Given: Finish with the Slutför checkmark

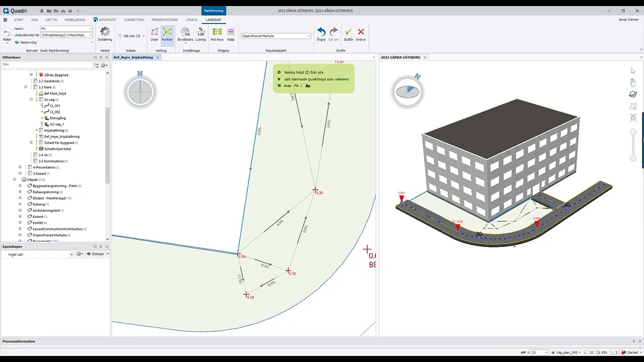Looking at the screenshot, I should coord(348,34).
